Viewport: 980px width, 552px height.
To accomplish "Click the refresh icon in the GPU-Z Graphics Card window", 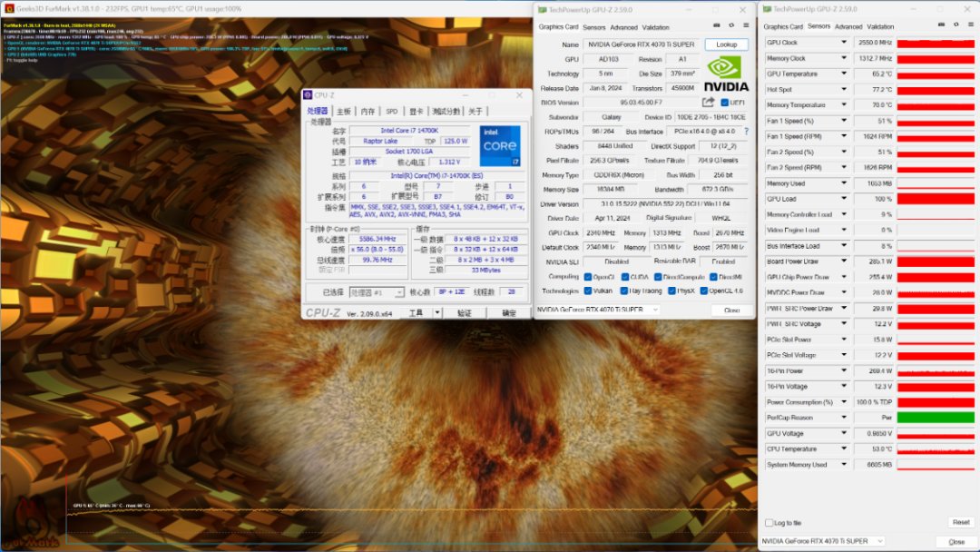I will 731,25.
